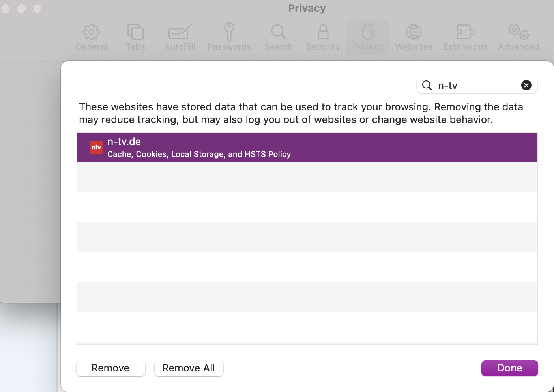
Task: Click the ntv red favicon
Action: click(x=96, y=147)
